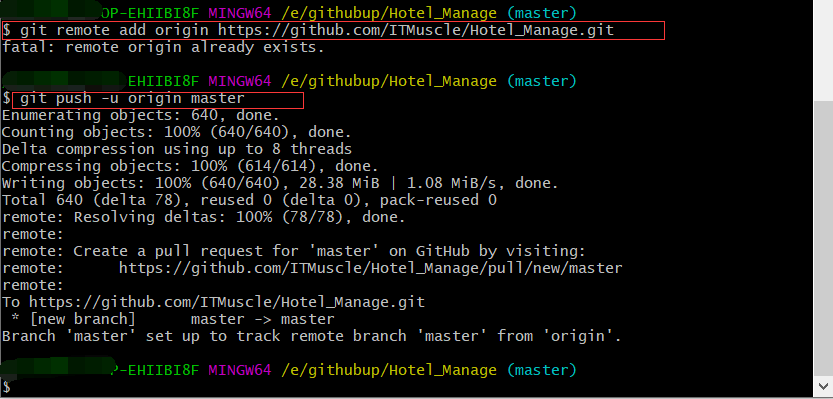Click the scrollbar down arrow button
This screenshot has height=399, width=833.
coord(823,385)
